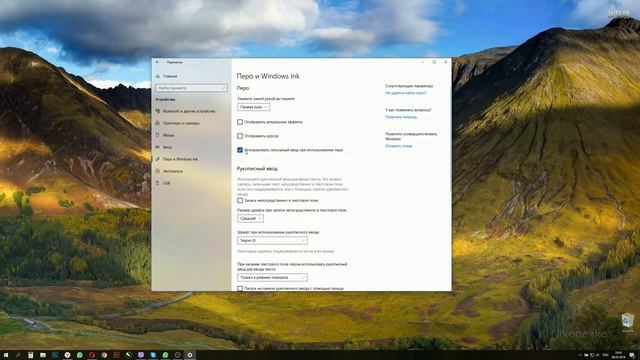Image resolution: width=640 pixels, height=360 pixels.
Task: Open the font size dropdown set to Средний
Action: [x=250, y=218]
